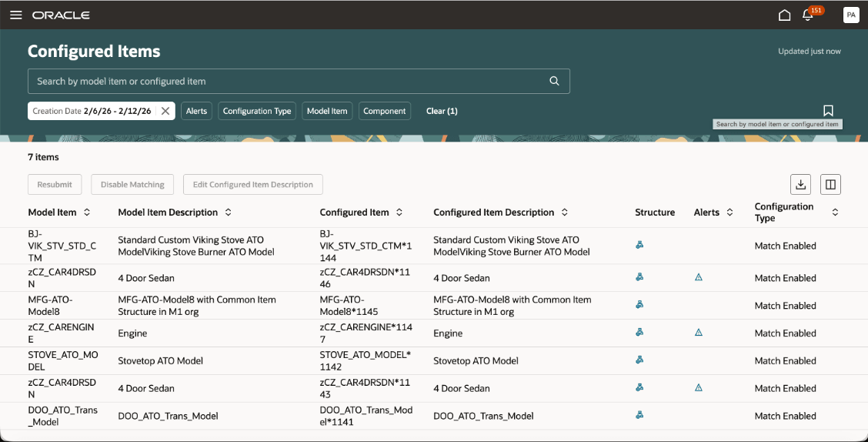Open the Configuration Type filter
Screen dimensions: 868x442
(257, 111)
